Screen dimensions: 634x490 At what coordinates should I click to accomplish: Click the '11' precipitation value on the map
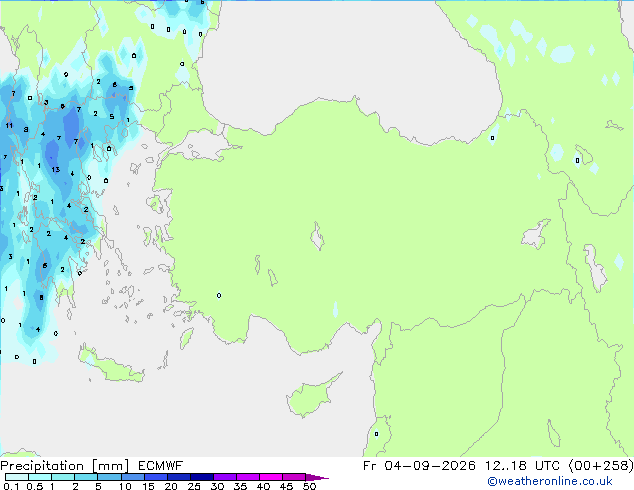pyautogui.click(x=9, y=125)
